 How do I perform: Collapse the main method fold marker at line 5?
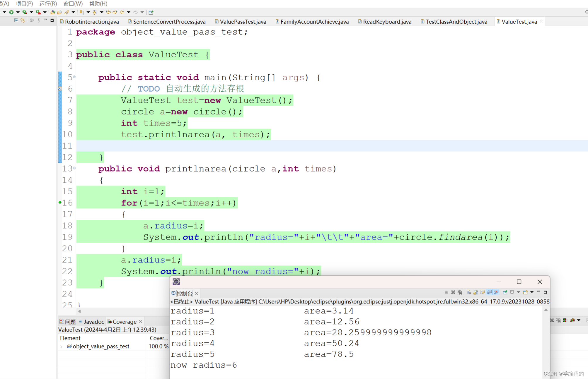tap(74, 77)
